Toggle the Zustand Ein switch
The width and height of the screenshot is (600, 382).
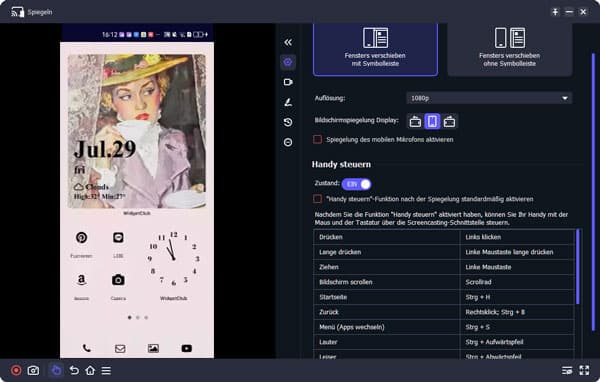pos(356,184)
